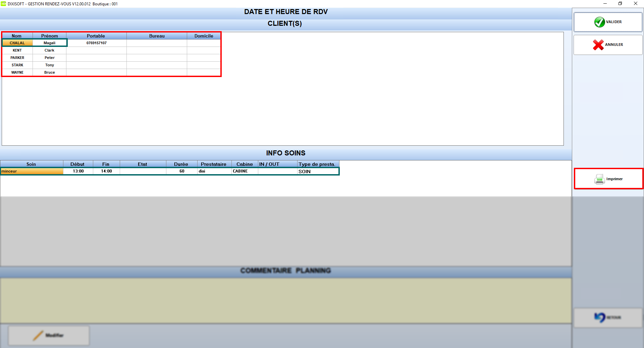Select client row WAYNE Bruce
Screen dimensions: 644x348
click(111, 72)
